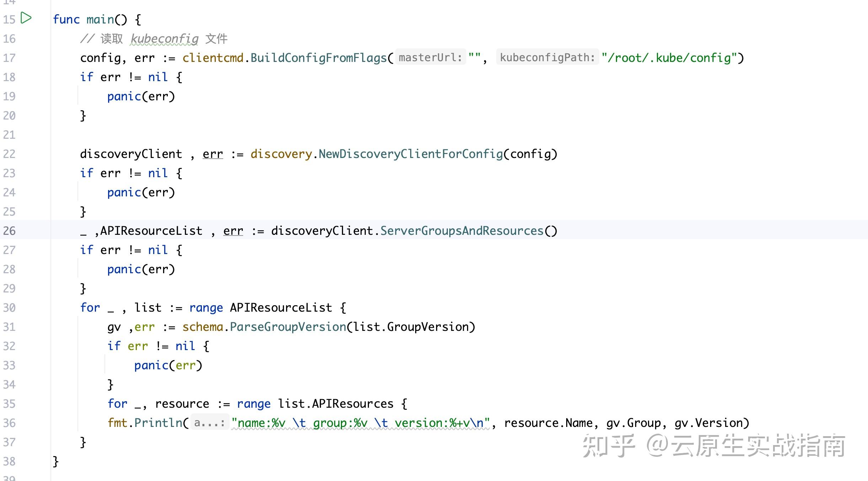868x481 pixels.
Task: Click ServerGroupsAndResources method call
Action: point(462,231)
